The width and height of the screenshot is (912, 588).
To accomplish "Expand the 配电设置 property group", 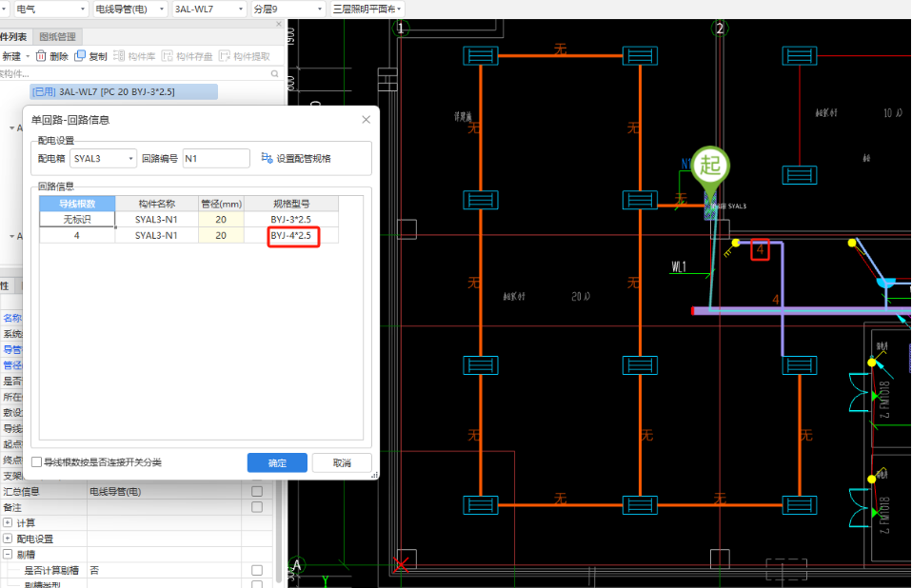I will 8,538.
